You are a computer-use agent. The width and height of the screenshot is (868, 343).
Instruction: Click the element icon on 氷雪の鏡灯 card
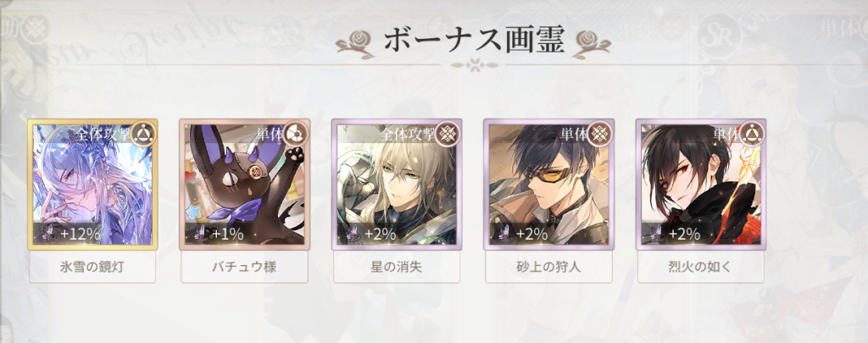coord(144,134)
